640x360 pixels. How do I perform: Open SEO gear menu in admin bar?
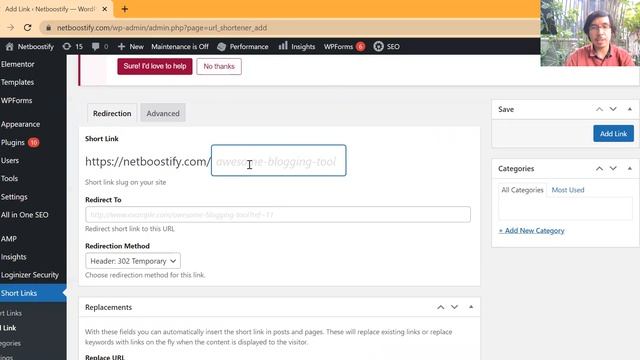pyautogui.click(x=387, y=47)
